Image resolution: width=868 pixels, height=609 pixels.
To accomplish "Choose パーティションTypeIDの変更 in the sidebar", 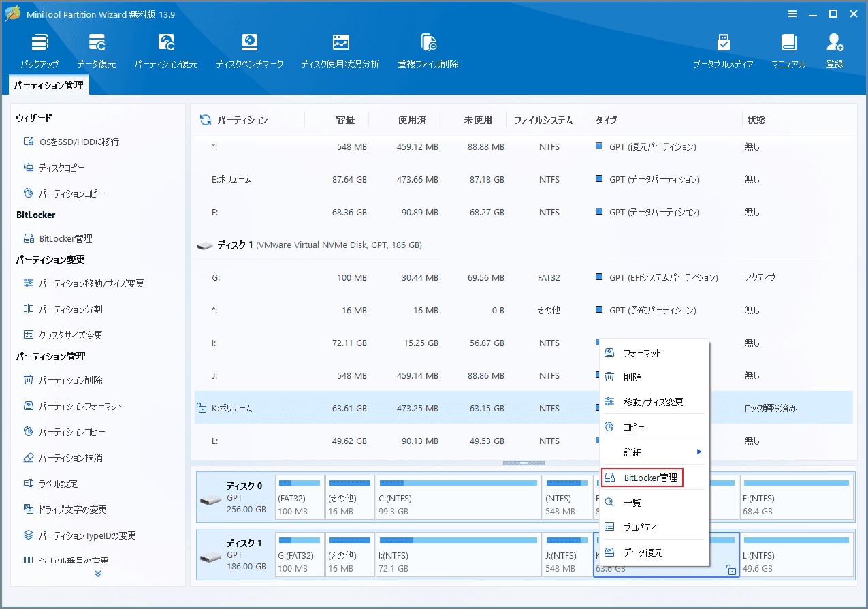I will point(80,535).
